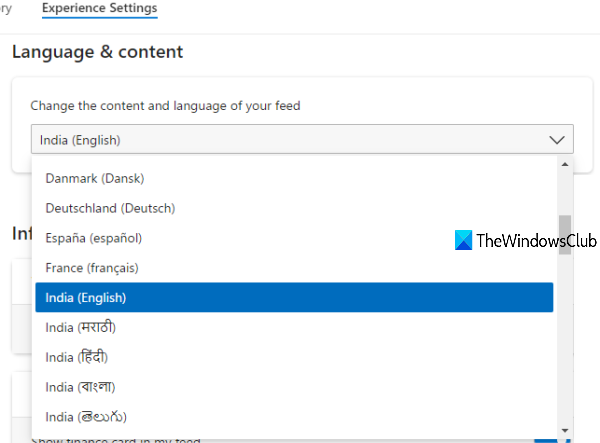The image size is (600, 443).
Task: Choose India (বাংলা) Bengali option
Action: click(79, 387)
